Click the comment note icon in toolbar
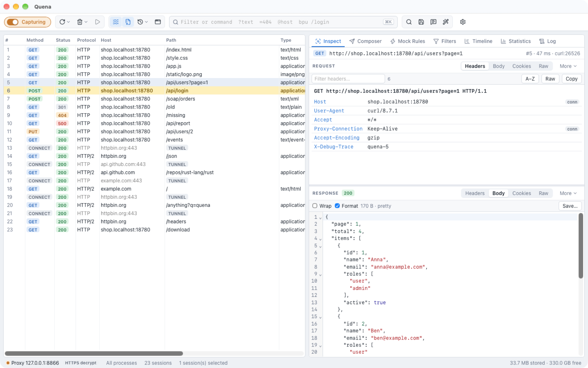This screenshot has width=588, height=368. point(433,22)
